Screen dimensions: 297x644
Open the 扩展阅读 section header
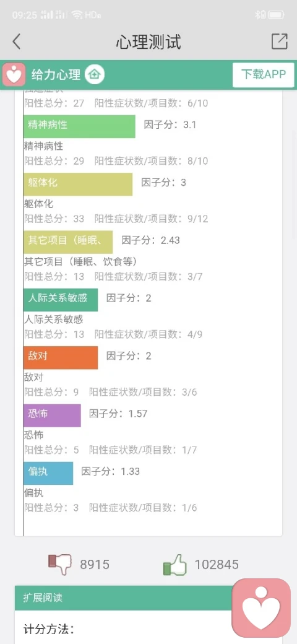[124, 598]
